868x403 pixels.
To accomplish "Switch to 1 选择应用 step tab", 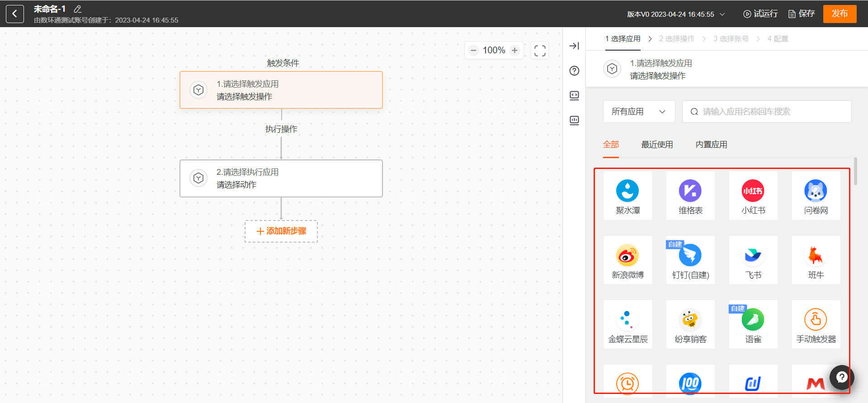I will coord(623,39).
